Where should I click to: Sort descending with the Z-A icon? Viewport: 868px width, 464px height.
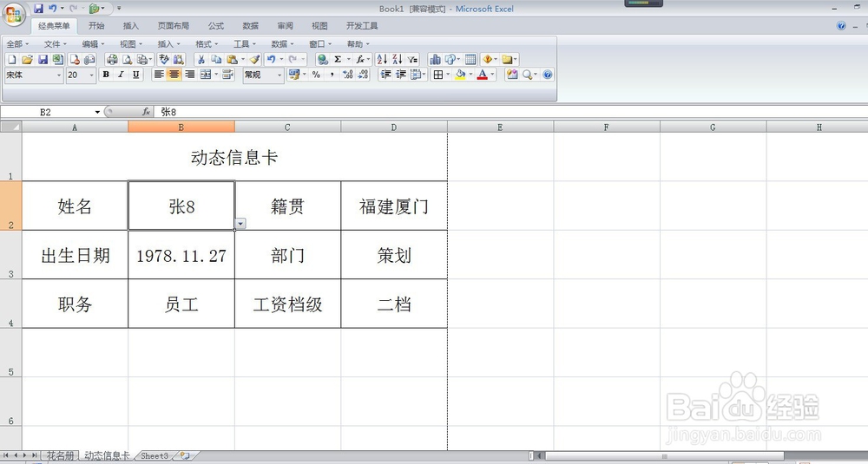(397, 59)
